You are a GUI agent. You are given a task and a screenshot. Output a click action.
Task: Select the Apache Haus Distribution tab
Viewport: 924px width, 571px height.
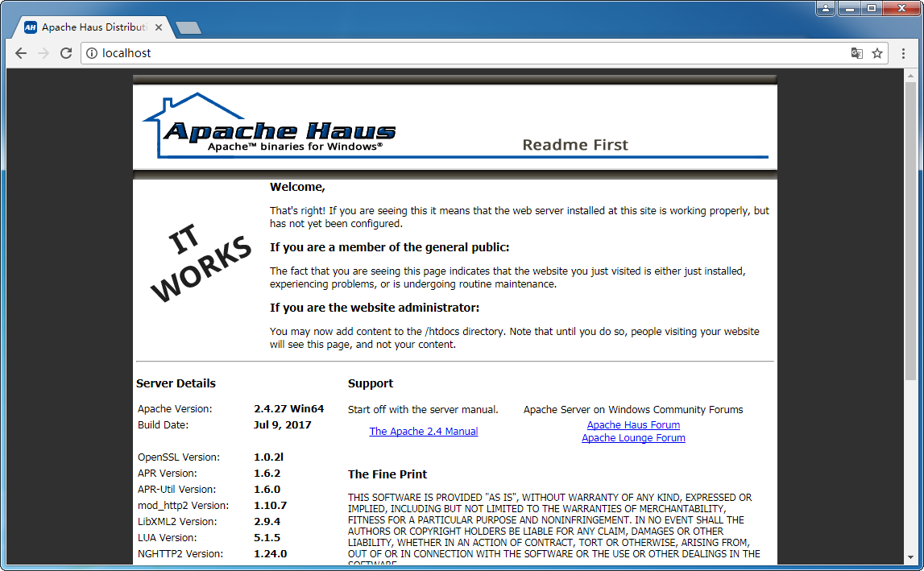[x=94, y=27]
